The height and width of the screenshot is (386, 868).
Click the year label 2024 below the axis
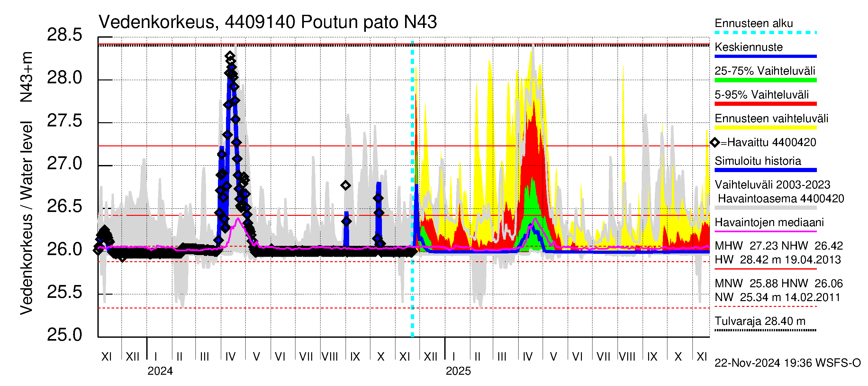coord(160,371)
